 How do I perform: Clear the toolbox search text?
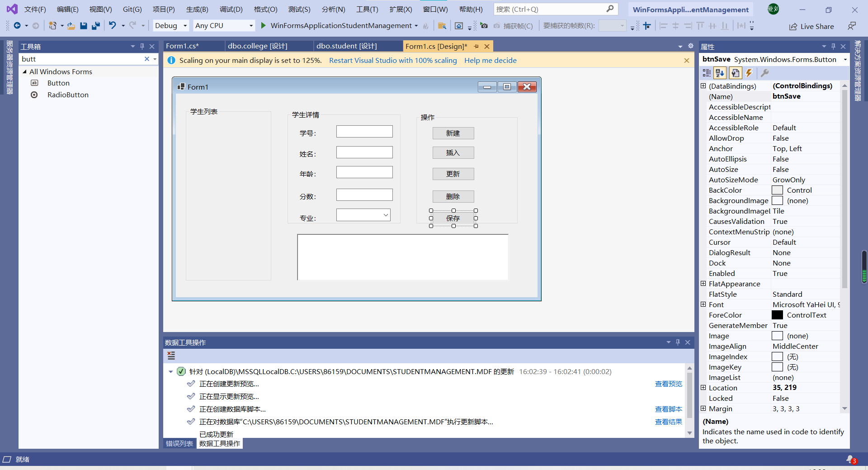point(146,59)
